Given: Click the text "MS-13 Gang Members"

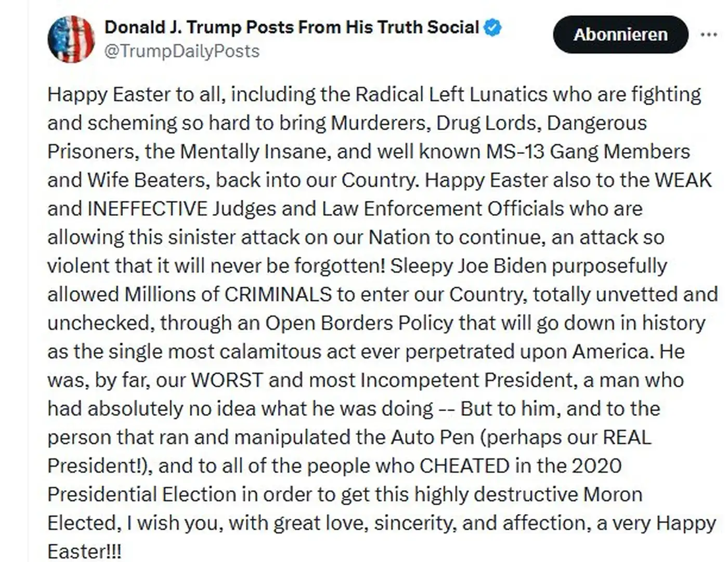Looking at the screenshot, I should tap(588, 152).
